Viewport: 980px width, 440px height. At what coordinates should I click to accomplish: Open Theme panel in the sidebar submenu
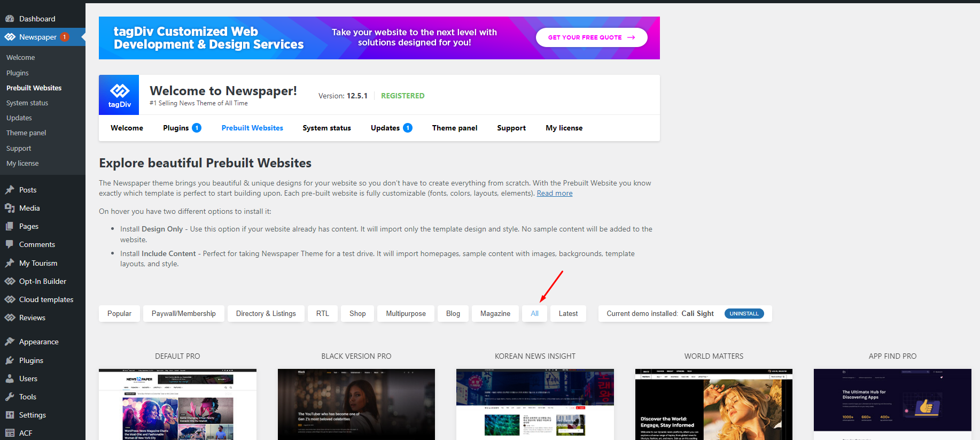[x=26, y=133]
